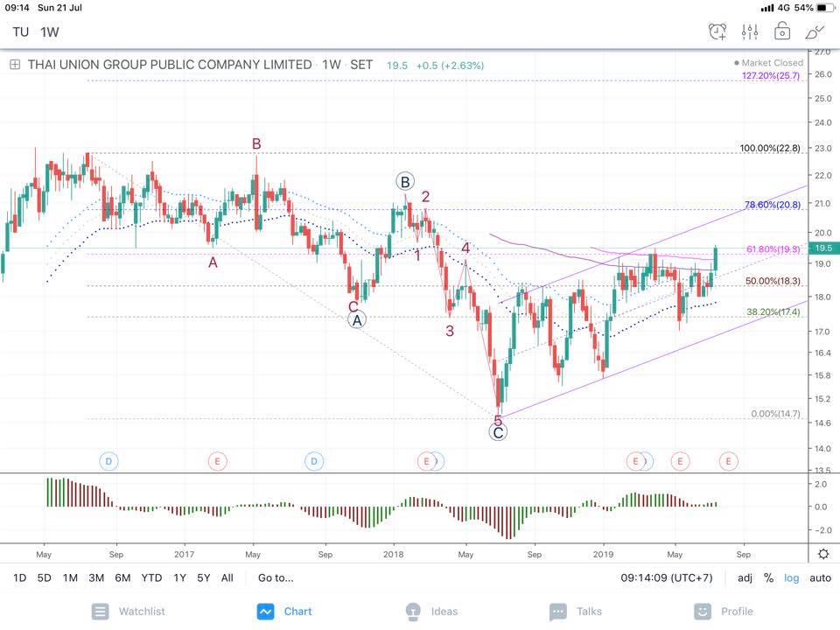Select the 5Y time range
Image resolution: width=840 pixels, height=630 pixels.
[x=204, y=577]
